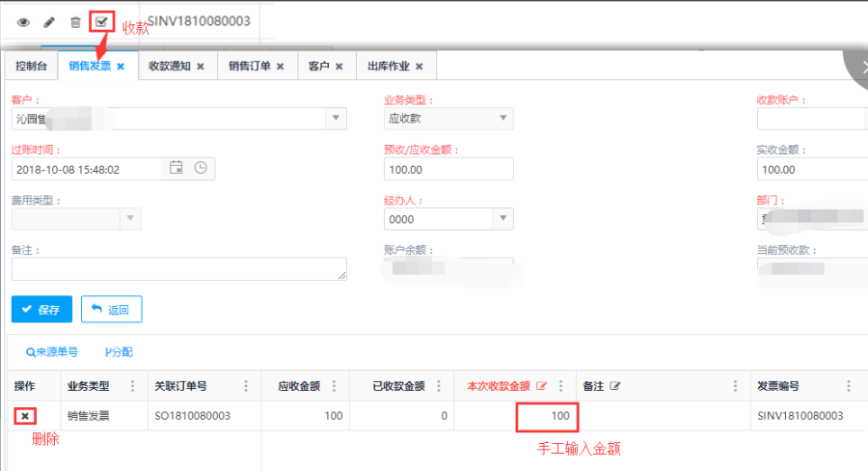The height and width of the screenshot is (471, 868).
Task: Close the 出库作业 tab
Action: (419, 67)
